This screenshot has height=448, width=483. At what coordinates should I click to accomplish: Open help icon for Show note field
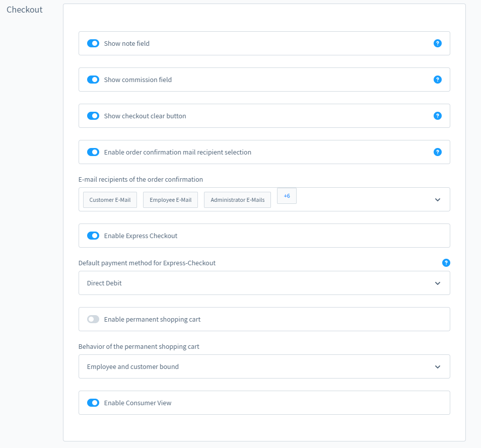pos(437,43)
